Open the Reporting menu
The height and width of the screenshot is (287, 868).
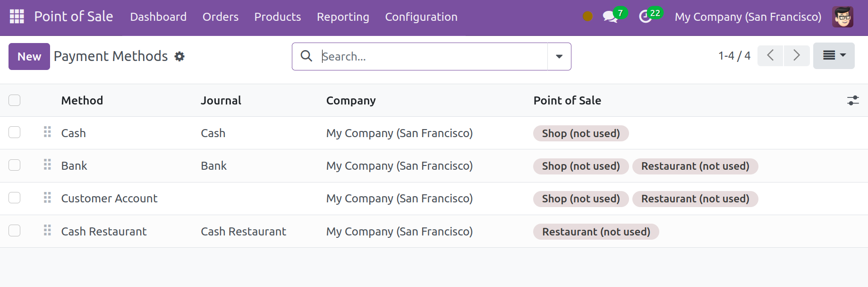[343, 17]
